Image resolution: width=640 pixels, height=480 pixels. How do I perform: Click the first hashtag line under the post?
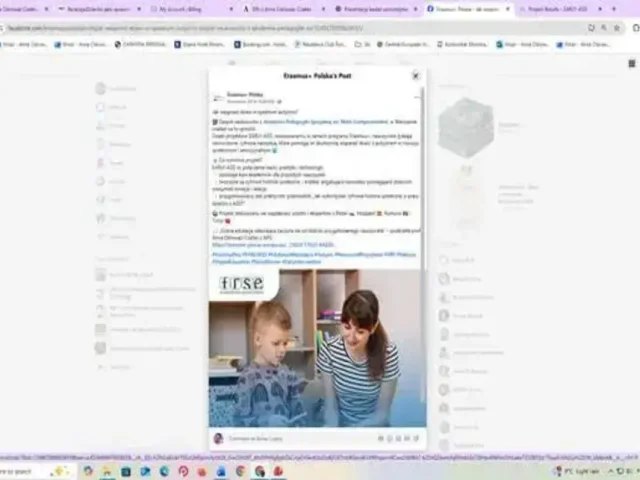(314, 255)
